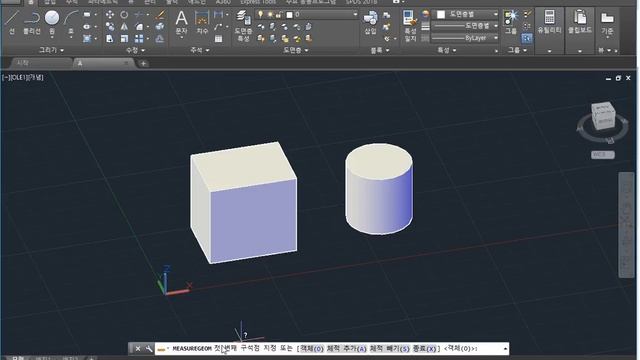This screenshot has height=360, width=640.
Task: Choose Exit (종료) command option
Action: (424, 349)
